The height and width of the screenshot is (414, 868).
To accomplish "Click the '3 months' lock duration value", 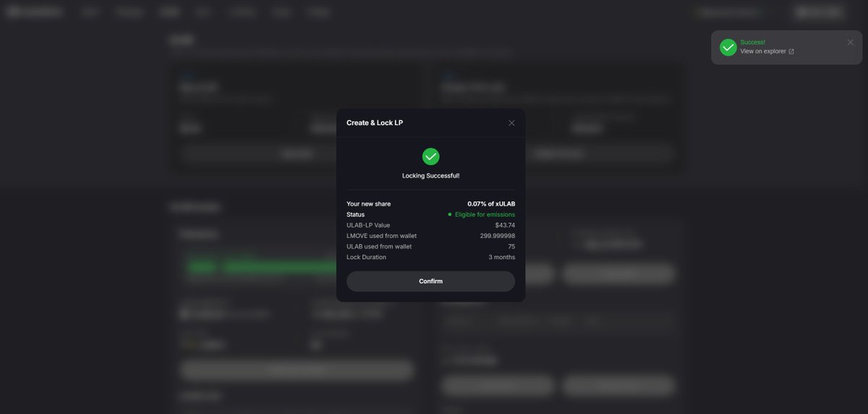I will pos(502,258).
